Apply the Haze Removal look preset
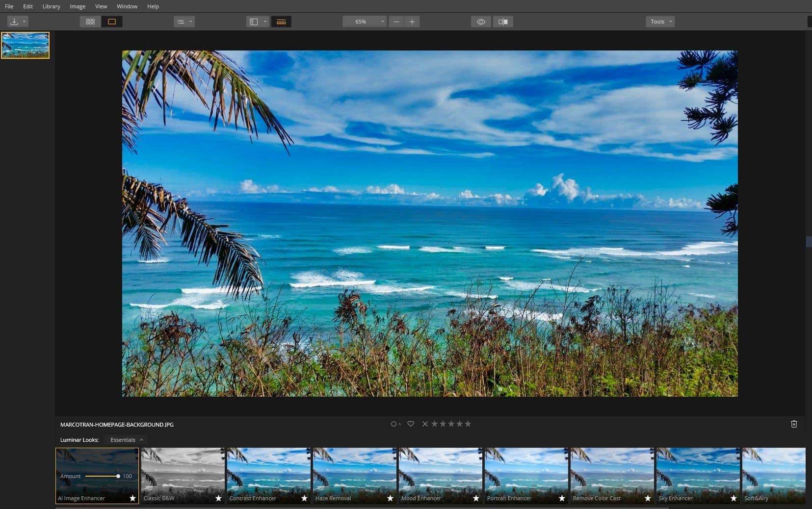This screenshot has height=509, width=812. [x=354, y=473]
